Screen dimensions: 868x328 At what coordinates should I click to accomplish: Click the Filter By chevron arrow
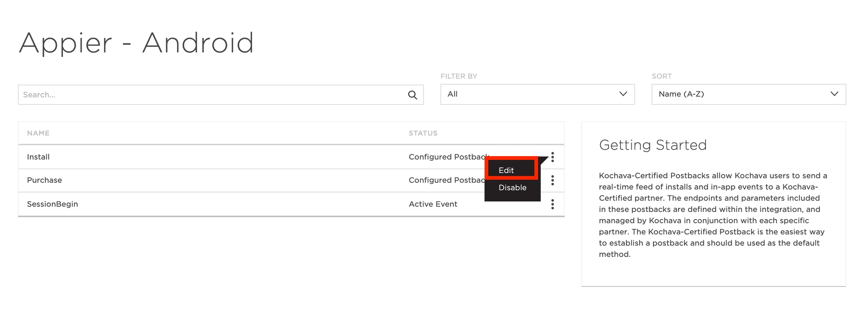point(623,94)
